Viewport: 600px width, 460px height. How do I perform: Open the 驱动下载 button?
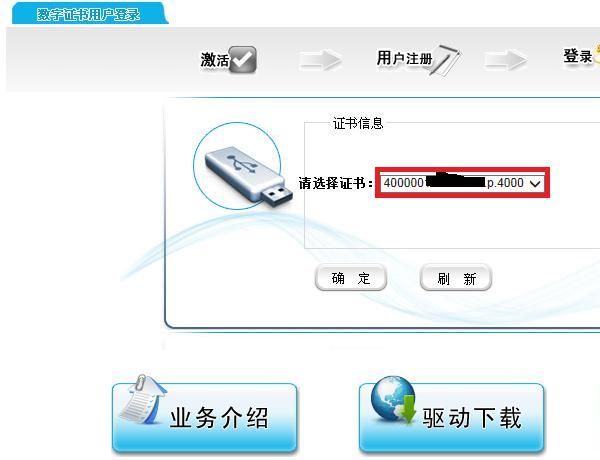click(x=452, y=417)
